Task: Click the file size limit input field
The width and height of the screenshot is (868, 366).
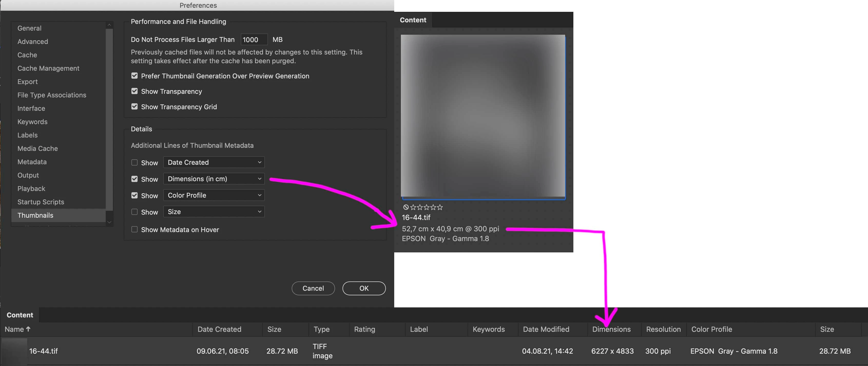Action: click(x=254, y=40)
